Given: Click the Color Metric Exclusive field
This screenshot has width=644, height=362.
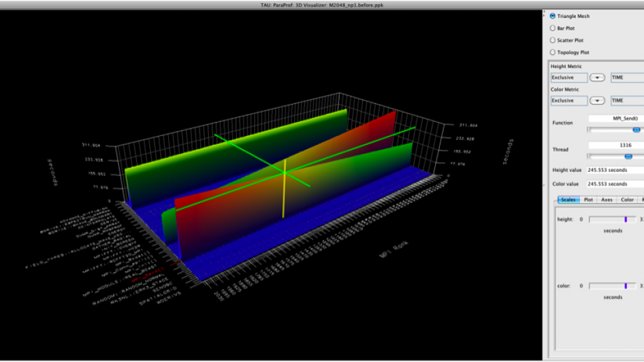Looking at the screenshot, I should 569,101.
